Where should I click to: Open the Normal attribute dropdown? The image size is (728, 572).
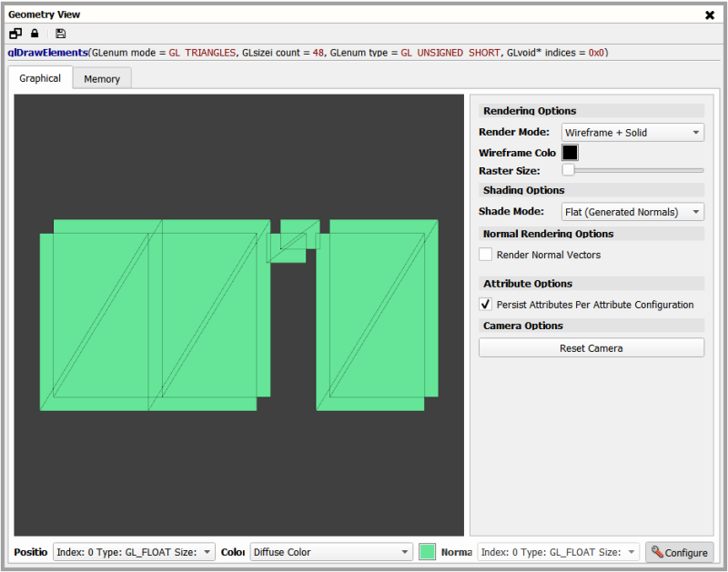click(x=559, y=552)
